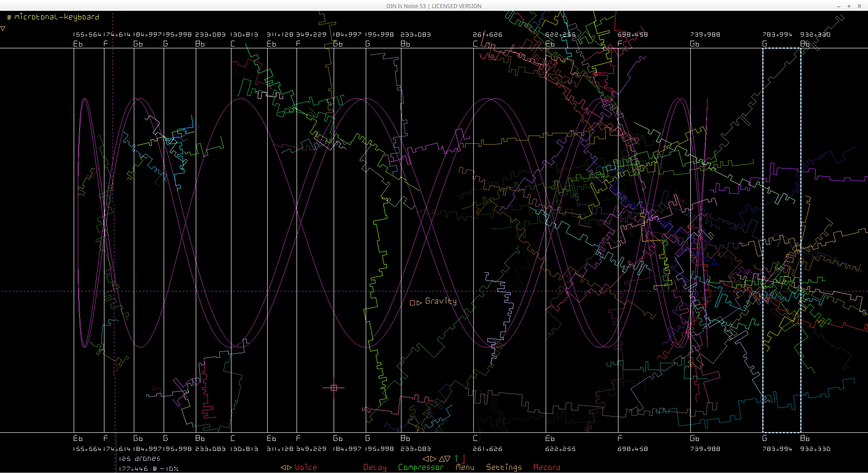This screenshot has width=868, height=473.
Task: Click the up triangle arrow above Compressor
Action: 441,459
